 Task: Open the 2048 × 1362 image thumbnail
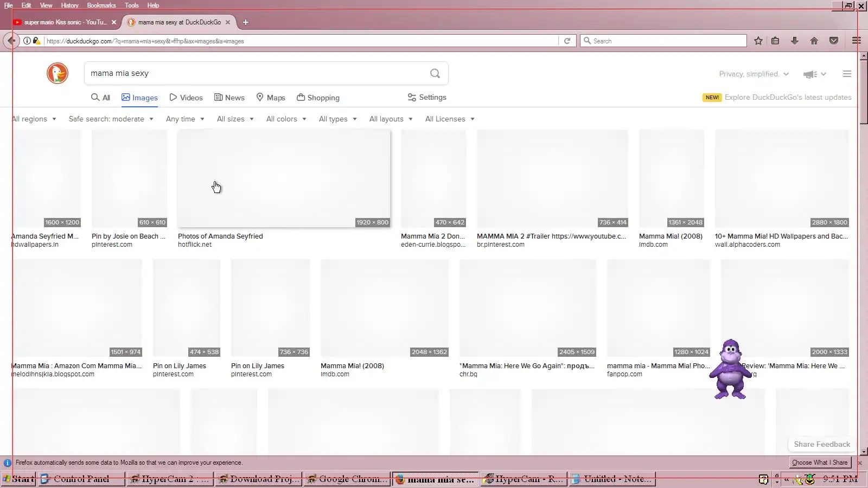(x=385, y=308)
